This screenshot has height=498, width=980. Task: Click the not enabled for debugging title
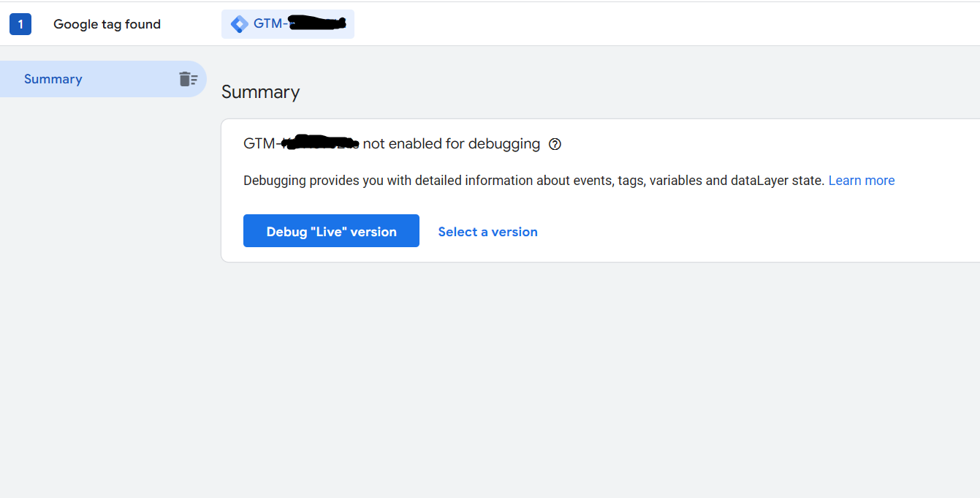(x=392, y=144)
